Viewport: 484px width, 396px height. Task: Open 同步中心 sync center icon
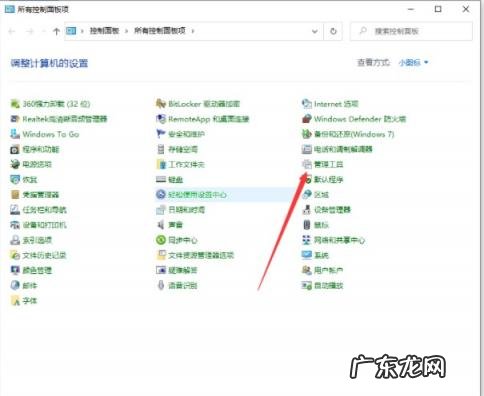point(161,240)
